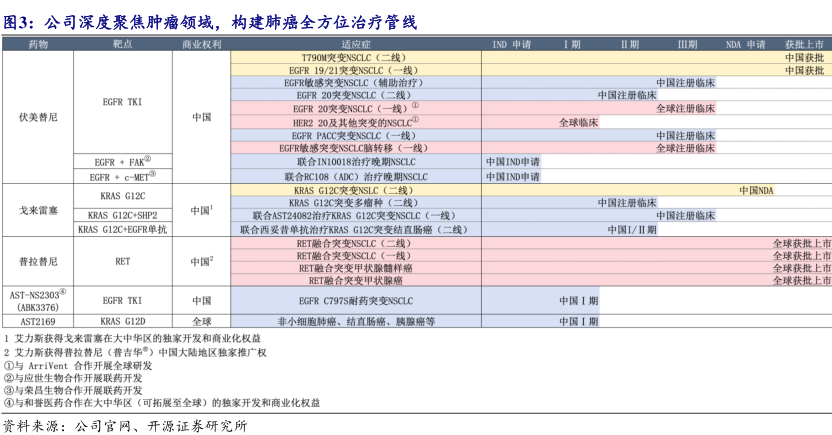Click the 适应症 column header
The image size is (832, 435).
[355, 45]
